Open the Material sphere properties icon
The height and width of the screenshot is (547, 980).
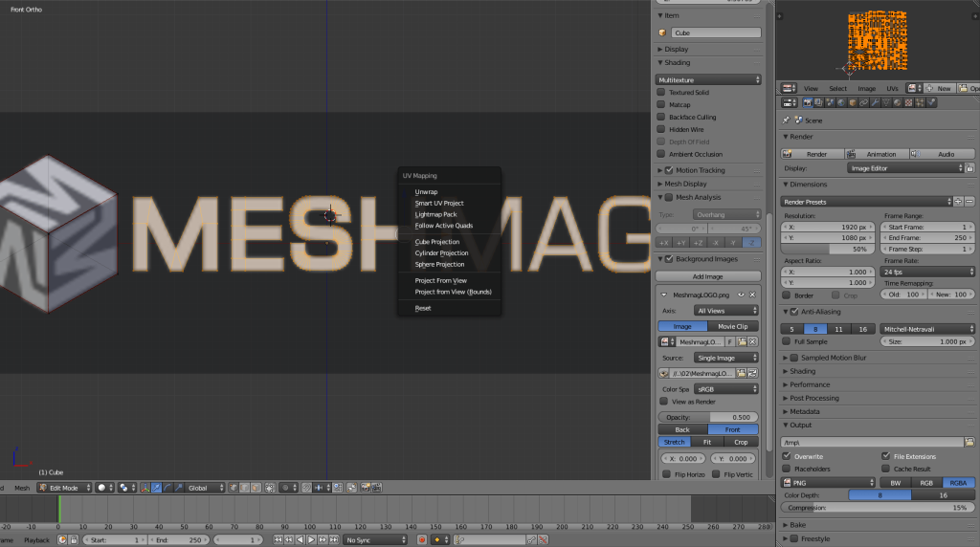pos(896,102)
